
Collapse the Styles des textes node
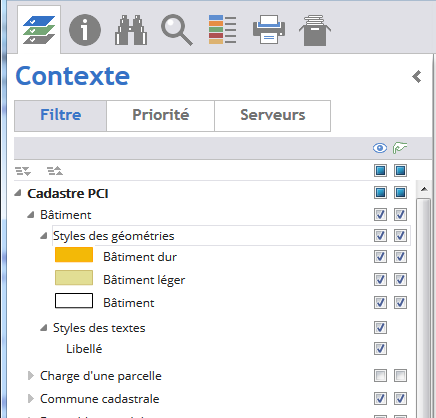tap(43, 328)
